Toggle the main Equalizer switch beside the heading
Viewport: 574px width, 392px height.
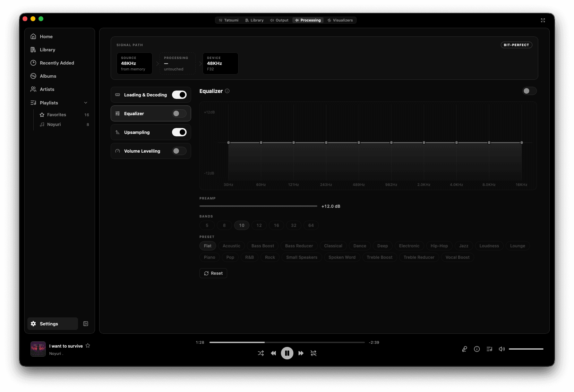point(530,91)
